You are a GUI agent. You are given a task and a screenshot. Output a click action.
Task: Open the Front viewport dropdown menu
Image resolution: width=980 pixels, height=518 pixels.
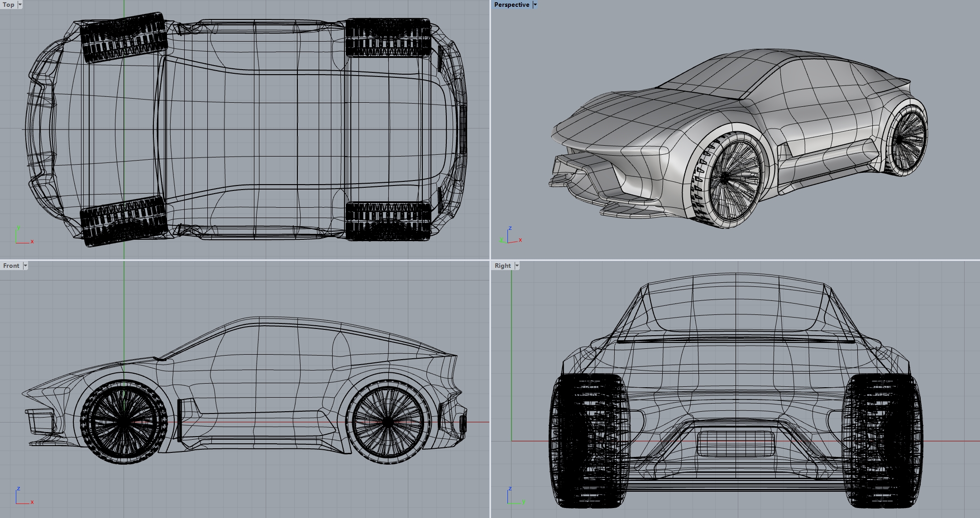25,266
